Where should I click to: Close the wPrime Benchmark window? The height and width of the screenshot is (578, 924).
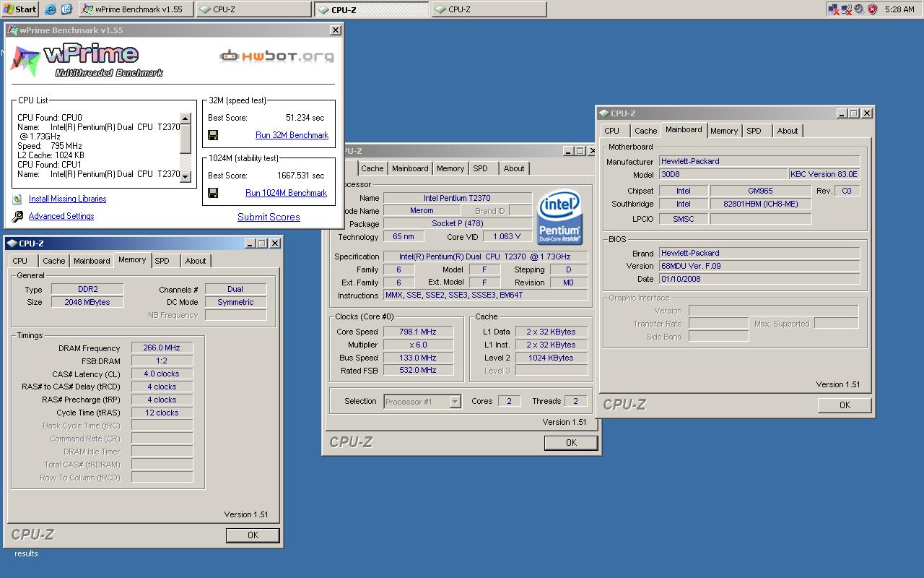(x=336, y=30)
